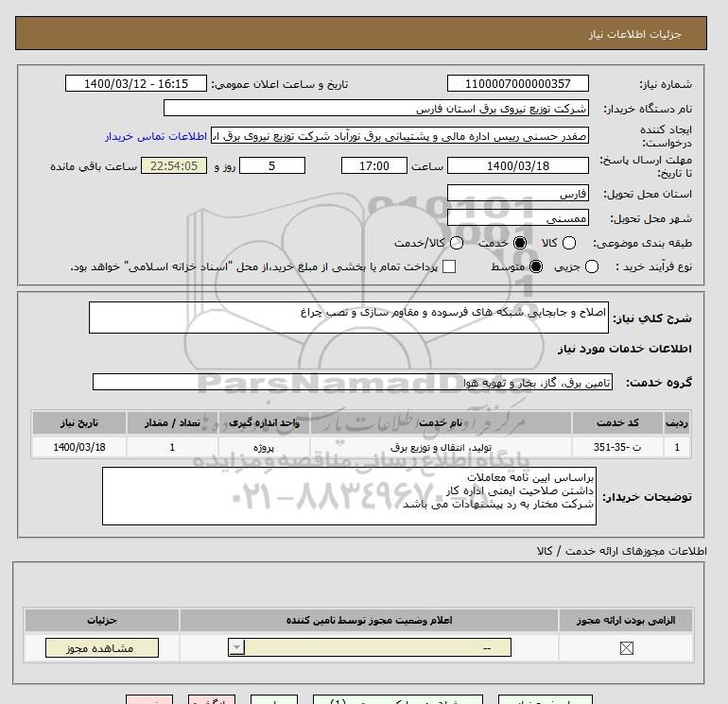Click the unit of measure cell پروژه

click(264, 447)
